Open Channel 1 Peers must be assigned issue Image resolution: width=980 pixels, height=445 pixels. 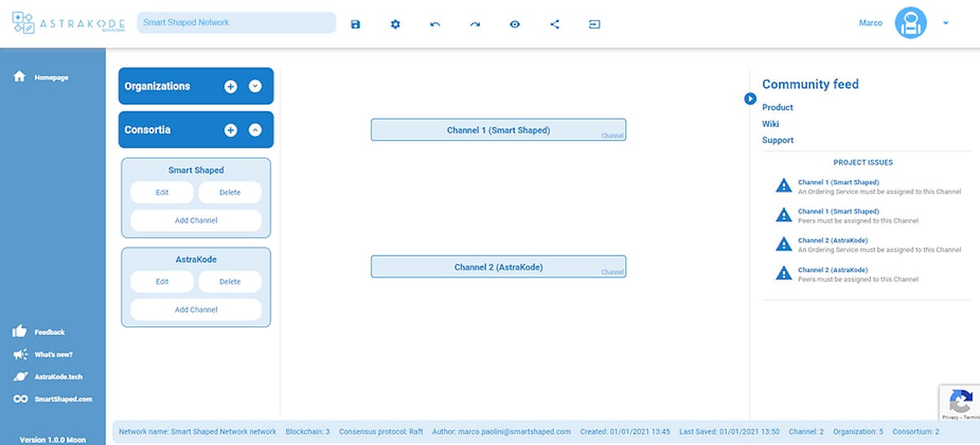pyautogui.click(x=847, y=216)
